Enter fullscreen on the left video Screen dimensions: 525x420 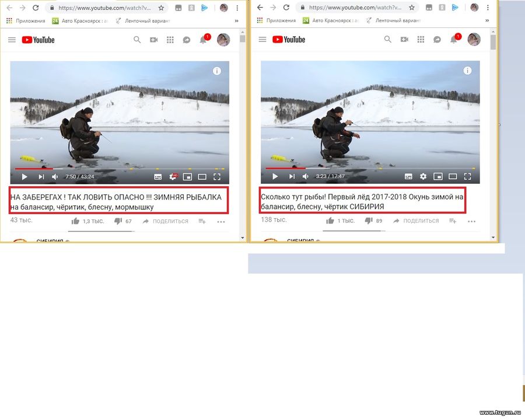(217, 177)
